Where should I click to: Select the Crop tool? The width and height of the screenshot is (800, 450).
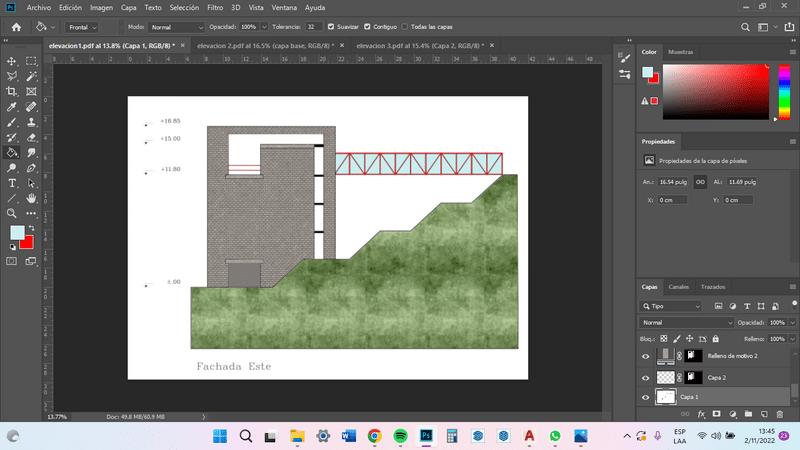coord(12,90)
